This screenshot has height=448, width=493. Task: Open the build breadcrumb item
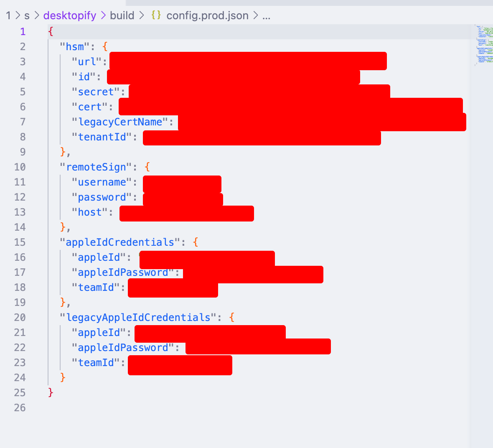pos(122,15)
